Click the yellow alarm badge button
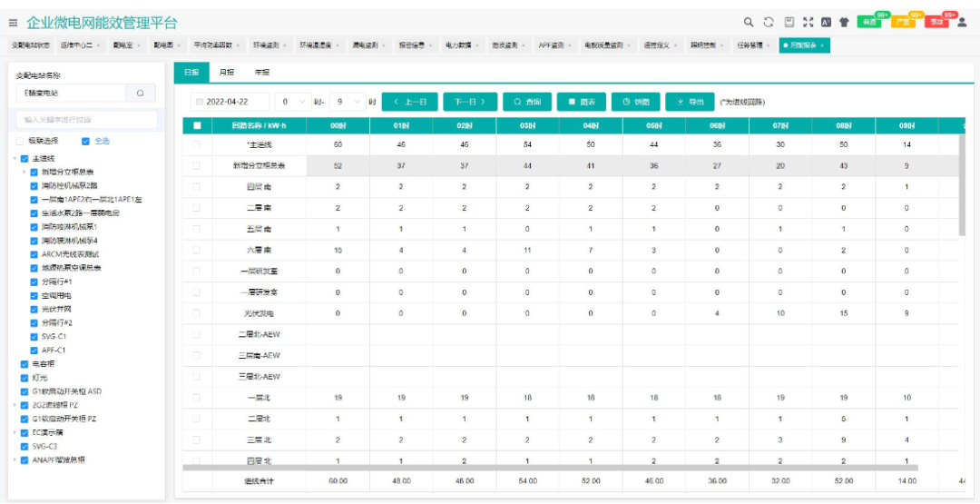980x504 pixels. (902, 23)
